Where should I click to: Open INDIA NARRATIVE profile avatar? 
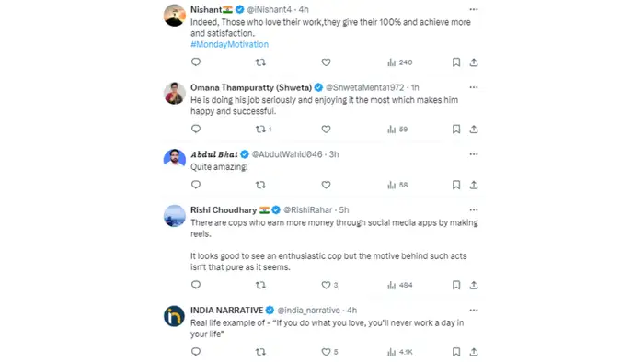click(x=174, y=316)
